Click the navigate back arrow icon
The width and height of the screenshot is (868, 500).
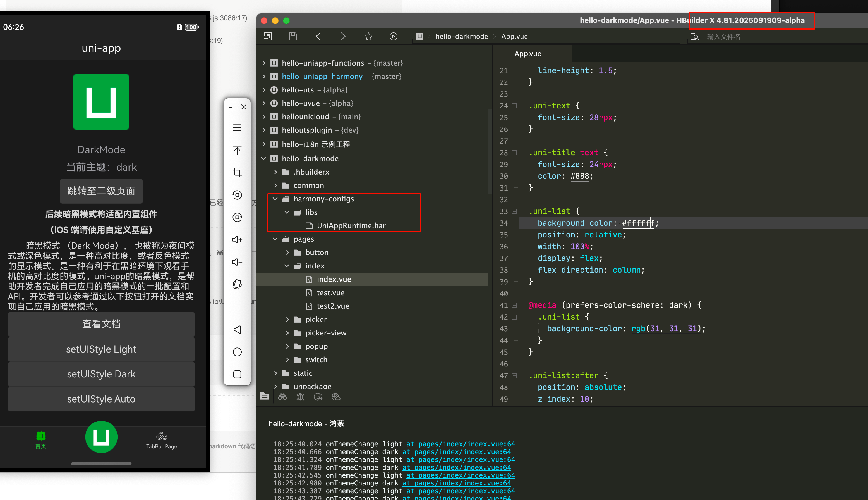point(318,36)
